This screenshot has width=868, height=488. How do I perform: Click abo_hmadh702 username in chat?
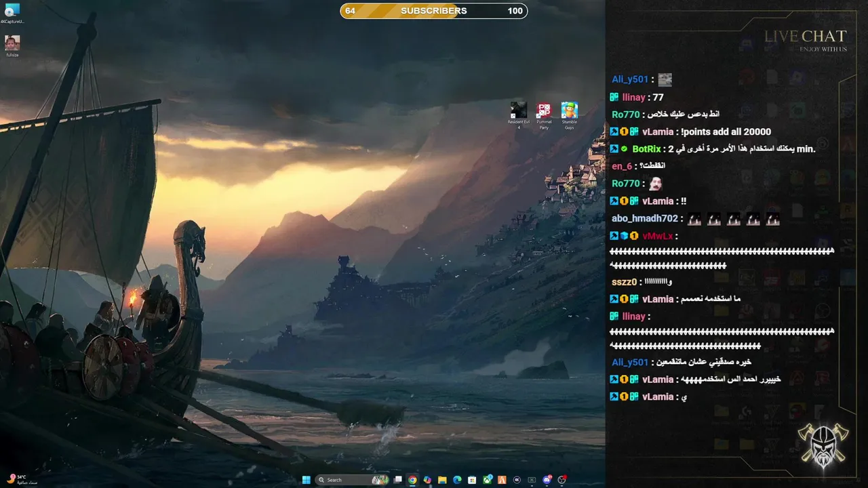[x=645, y=218]
